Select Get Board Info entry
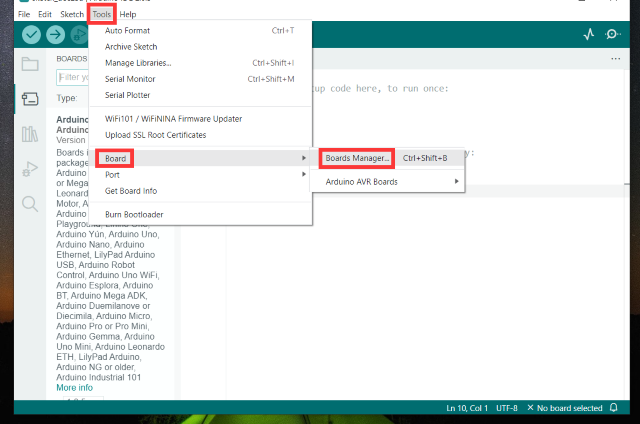Image resolution: width=640 pixels, height=424 pixels. click(200, 191)
